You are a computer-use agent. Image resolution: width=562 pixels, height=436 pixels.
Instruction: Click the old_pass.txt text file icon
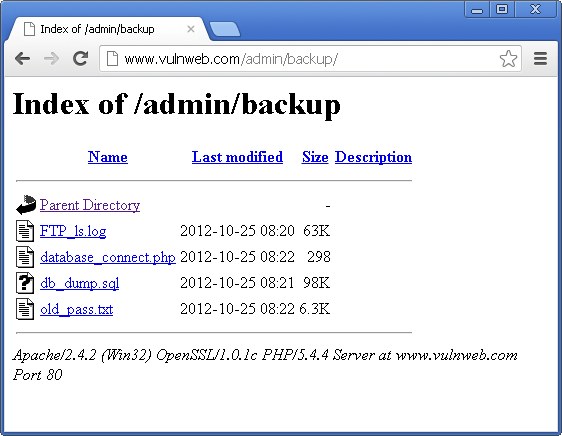pyautogui.click(x=25, y=309)
